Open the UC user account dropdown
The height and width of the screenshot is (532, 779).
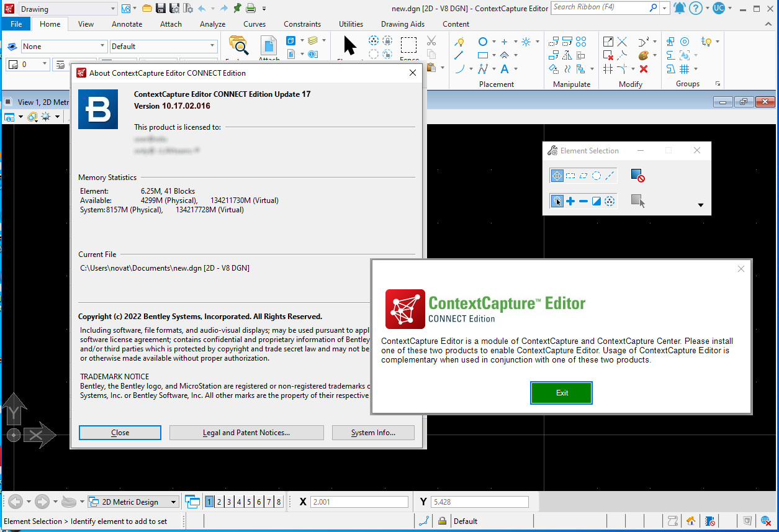click(x=730, y=8)
